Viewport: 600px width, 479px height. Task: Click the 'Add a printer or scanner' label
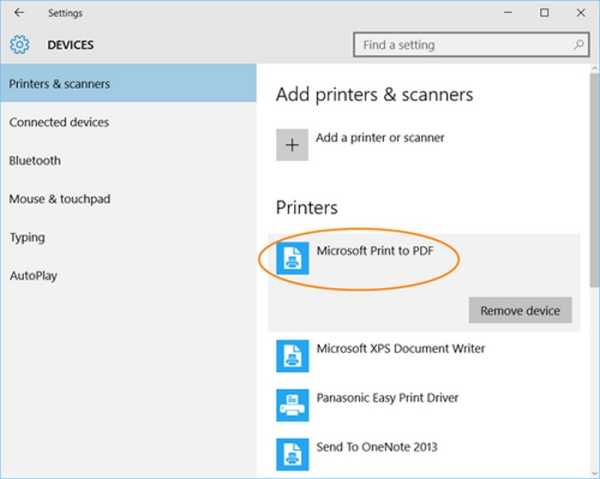pyautogui.click(x=380, y=137)
